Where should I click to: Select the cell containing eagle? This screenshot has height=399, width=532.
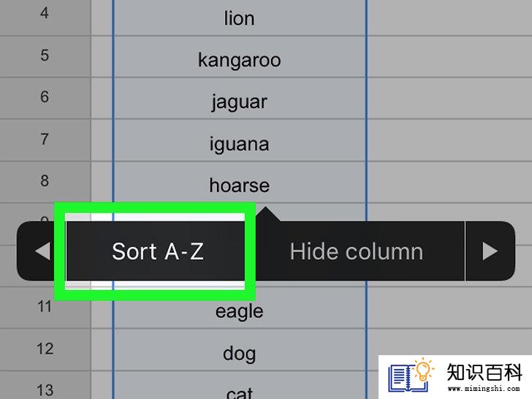point(240,308)
